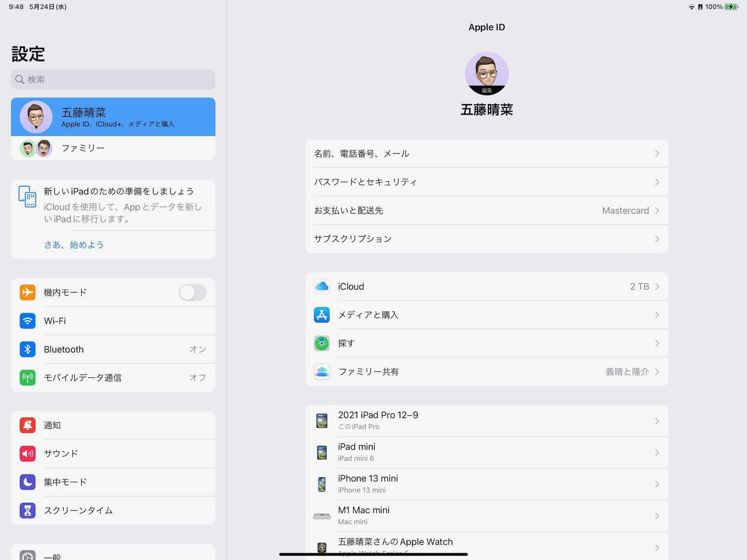Tap the 2021 iPad Pro device icon

coord(322,421)
